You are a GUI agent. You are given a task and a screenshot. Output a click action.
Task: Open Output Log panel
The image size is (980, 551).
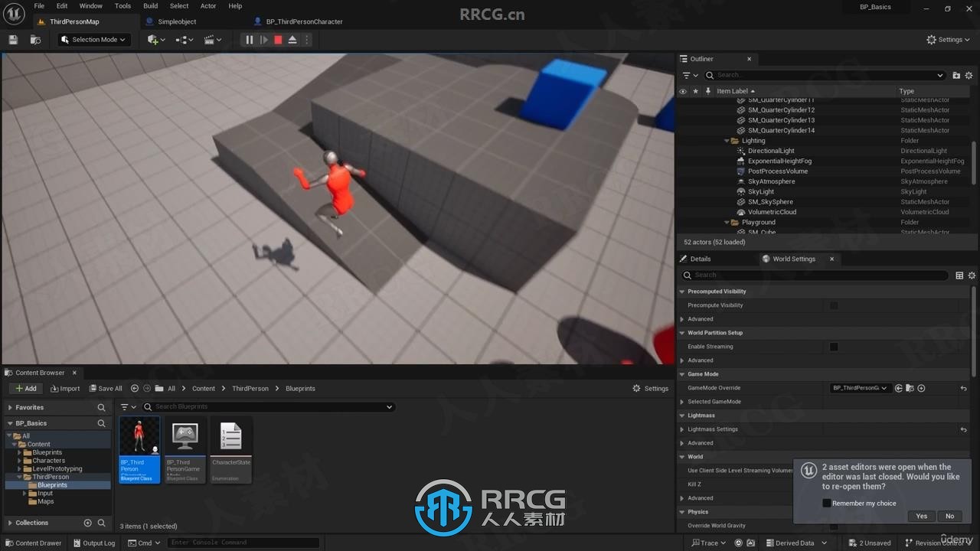(93, 543)
